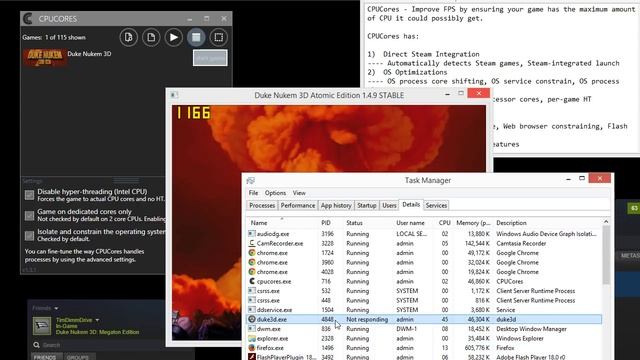Click second page toolbar icon in CPUCores
The height and width of the screenshot is (360, 640).
coord(151,38)
